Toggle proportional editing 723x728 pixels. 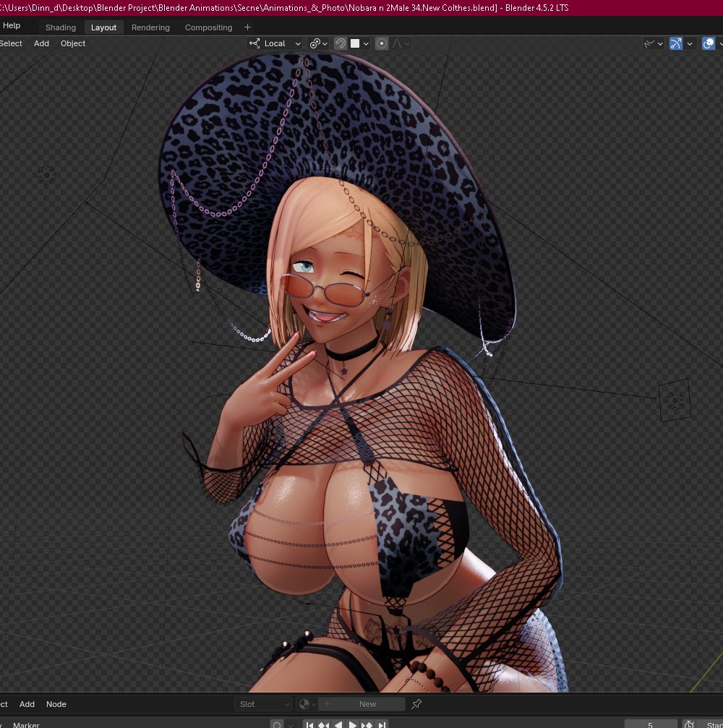[x=382, y=43]
